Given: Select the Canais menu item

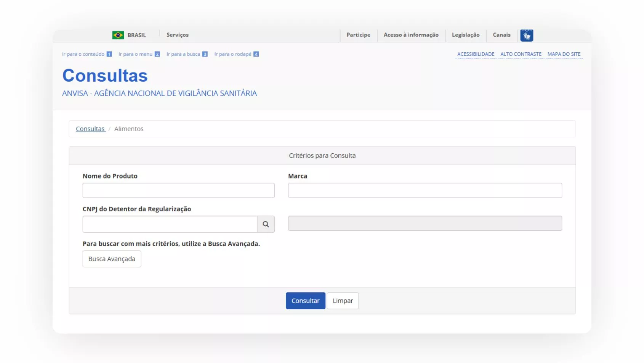Looking at the screenshot, I should (501, 35).
